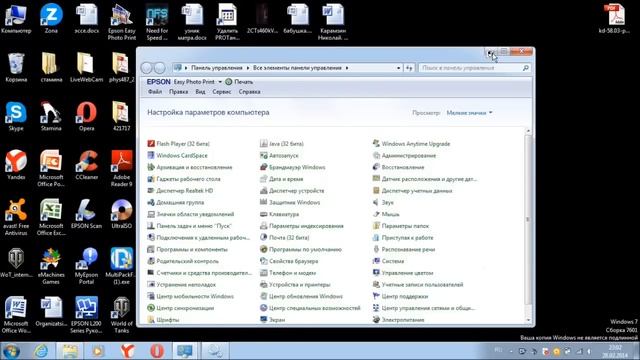Open Брандмауэр Windows item
The width and height of the screenshot is (640, 360).
(x=293, y=167)
